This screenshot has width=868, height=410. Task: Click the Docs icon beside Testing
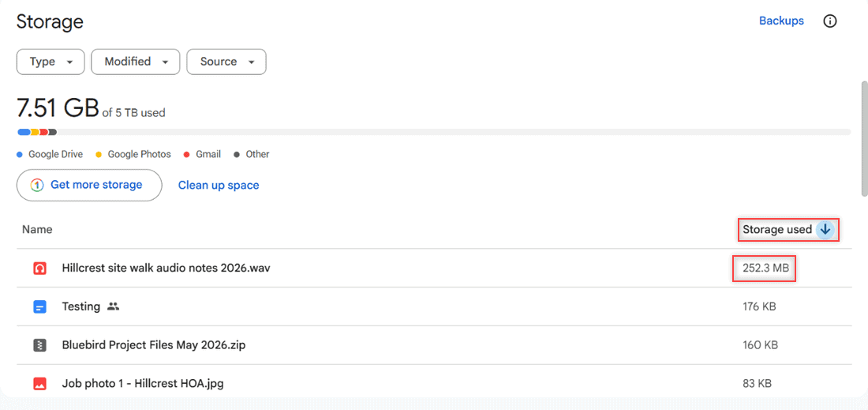pos(39,307)
